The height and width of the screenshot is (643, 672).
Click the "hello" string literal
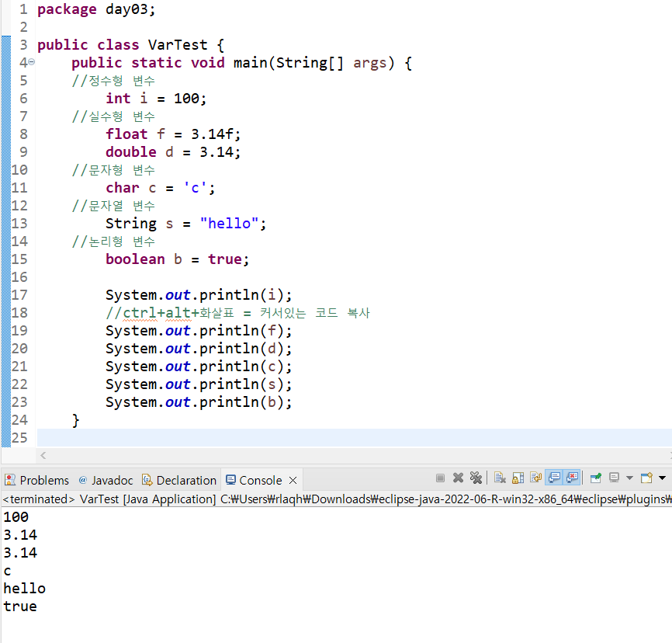pos(229,223)
